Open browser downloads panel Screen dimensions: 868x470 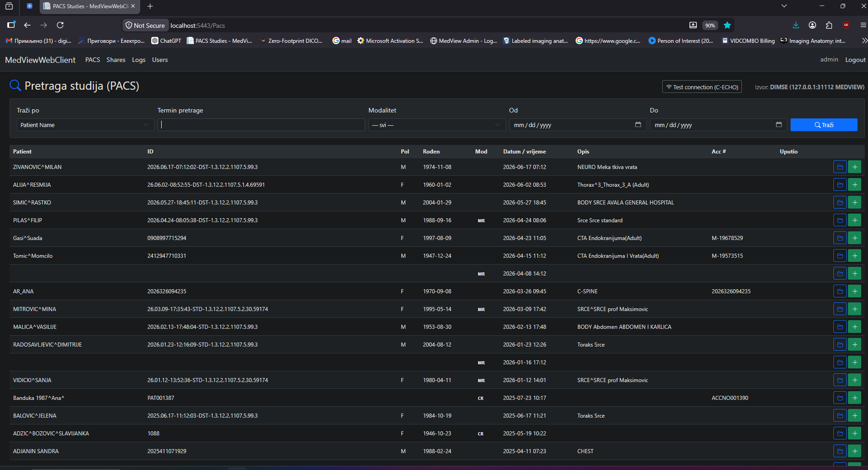pos(796,25)
